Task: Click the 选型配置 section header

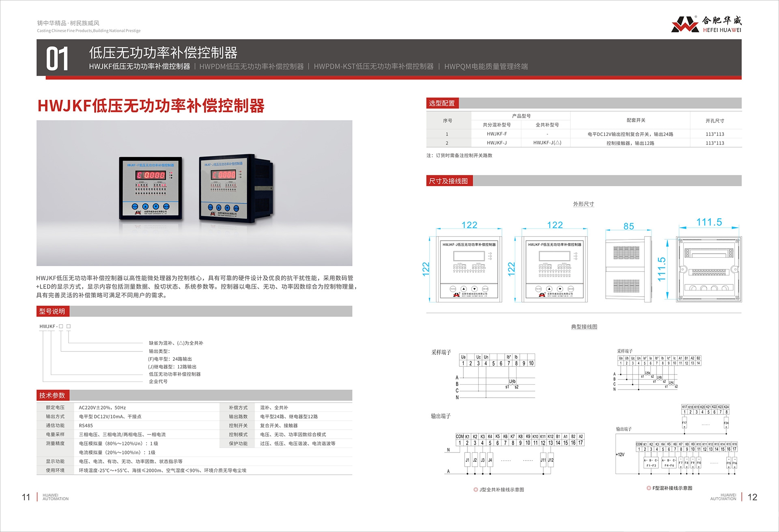Action: pyautogui.click(x=442, y=103)
